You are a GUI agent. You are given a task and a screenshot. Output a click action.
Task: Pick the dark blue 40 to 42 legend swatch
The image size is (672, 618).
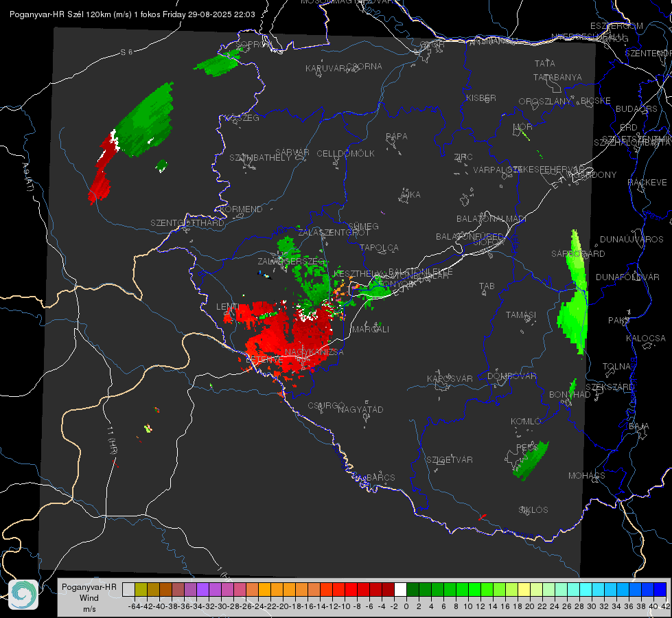pyautogui.click(x=660, y=589)
